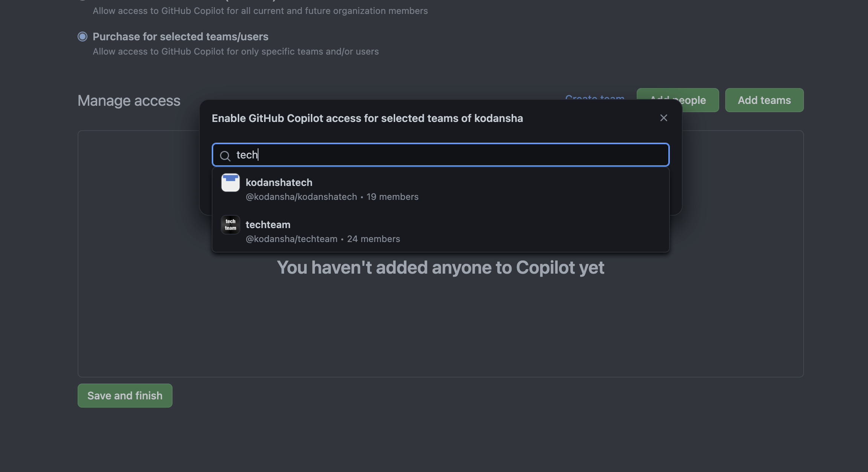Click the techteam team avatar image
The width and height of the screenshot is (868, 472).
pyautogui.click(x=230, y=224)
